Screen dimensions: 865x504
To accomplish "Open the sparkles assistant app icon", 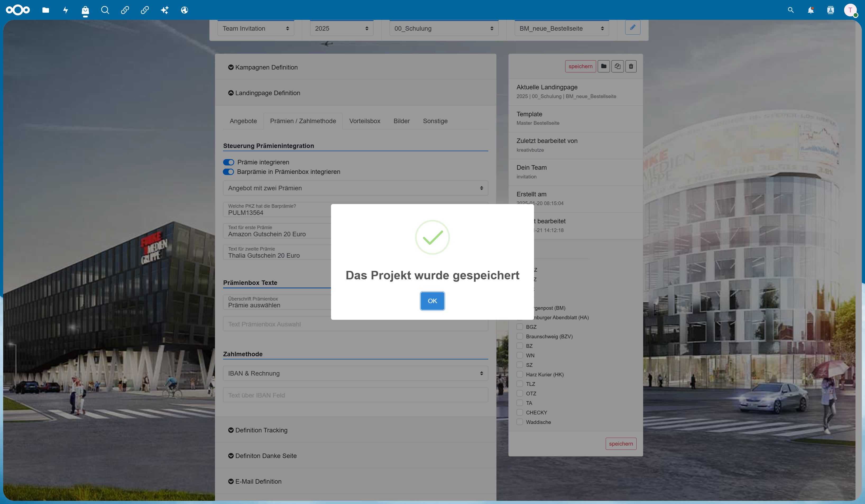I will pyautogui.click(x=165, y=10).
